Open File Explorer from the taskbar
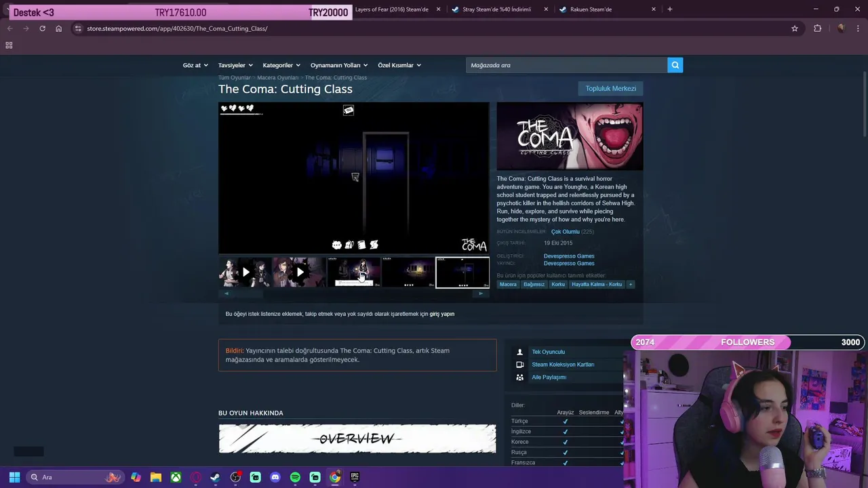Viewport: 868px width, 488px height. point(156,477)
